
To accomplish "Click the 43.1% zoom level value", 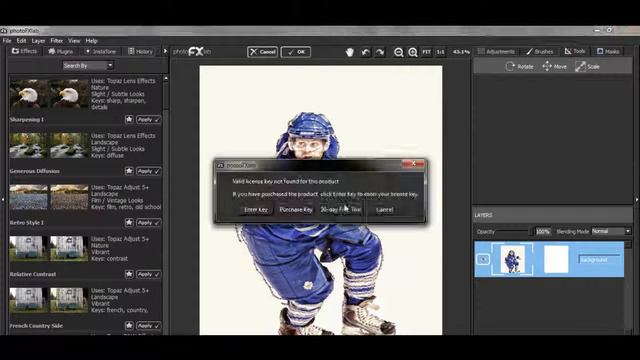I will (x=461, y=52).
